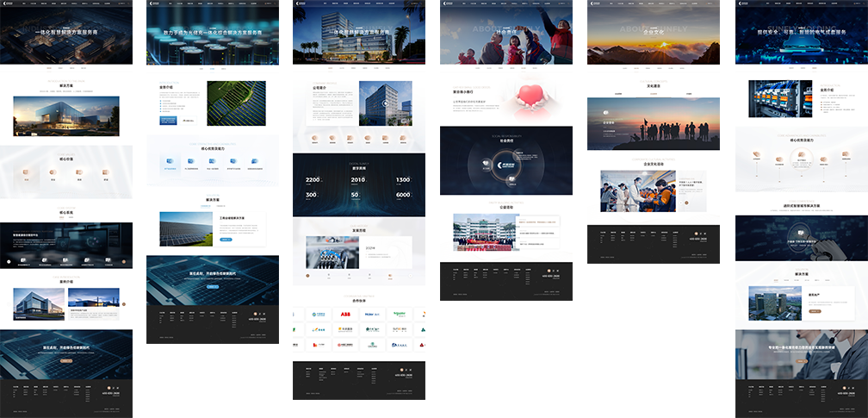Play the company profile building video

pyautogui.click(x=385, y=103)
